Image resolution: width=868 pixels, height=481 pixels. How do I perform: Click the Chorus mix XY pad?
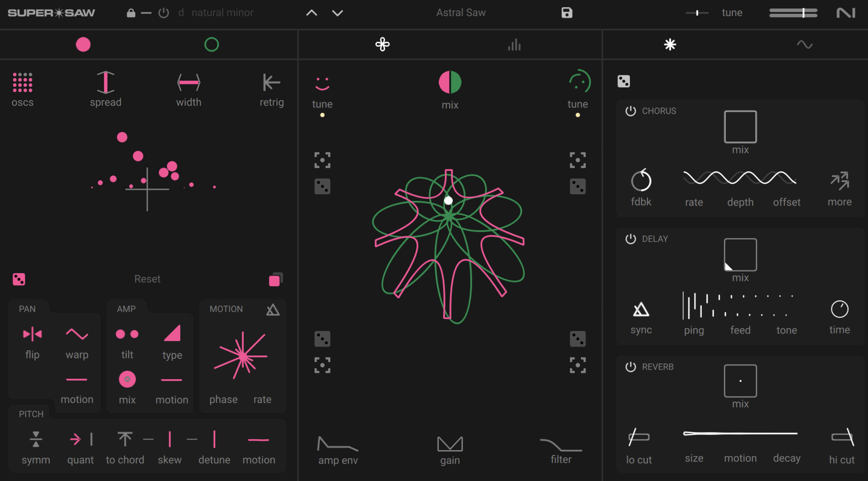coord(740,127)
